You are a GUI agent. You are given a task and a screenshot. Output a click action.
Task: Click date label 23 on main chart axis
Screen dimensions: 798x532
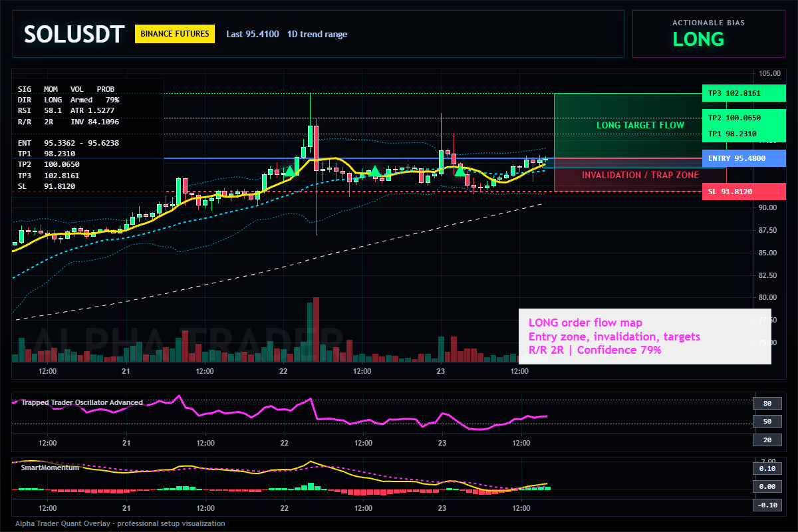coord(440,371)
